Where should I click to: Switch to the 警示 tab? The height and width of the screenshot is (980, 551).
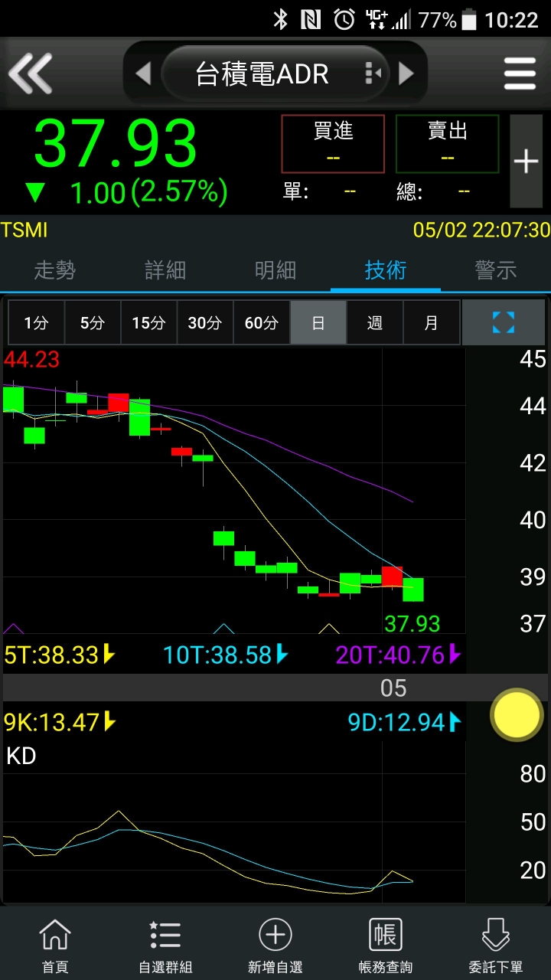click(x=496, y=269)
